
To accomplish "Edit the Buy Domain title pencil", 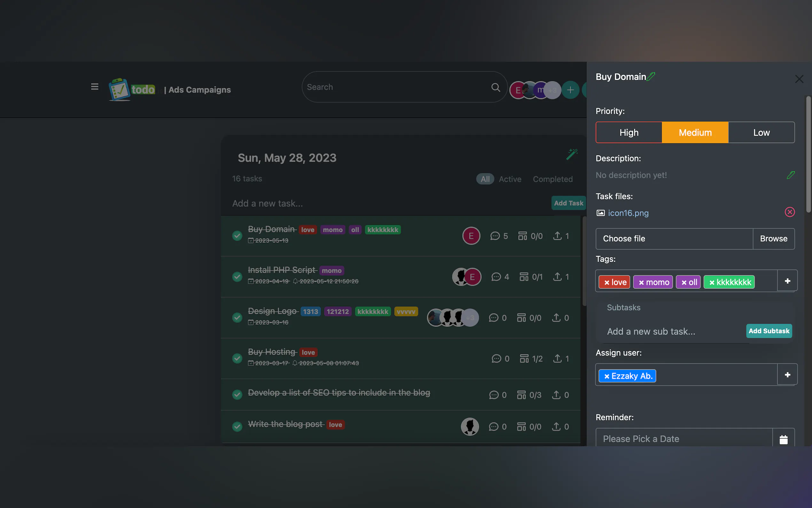I will pyautogui.click(x=651, y=76).
